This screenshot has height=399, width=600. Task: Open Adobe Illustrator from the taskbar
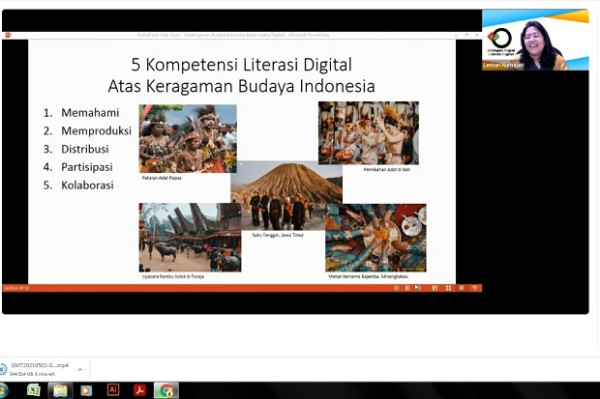(x=113, y=390)
